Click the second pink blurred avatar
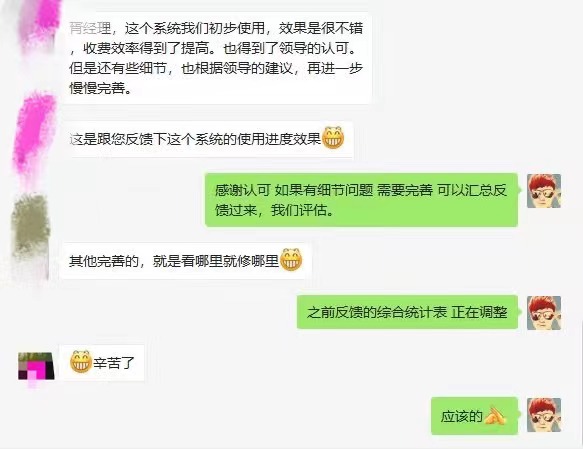 click(x=34, y=134)
